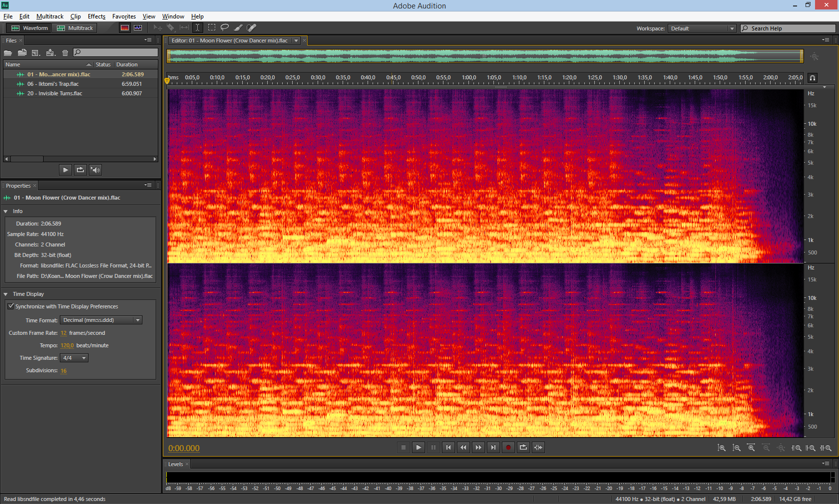Collapse the Info section

point(5,212)
